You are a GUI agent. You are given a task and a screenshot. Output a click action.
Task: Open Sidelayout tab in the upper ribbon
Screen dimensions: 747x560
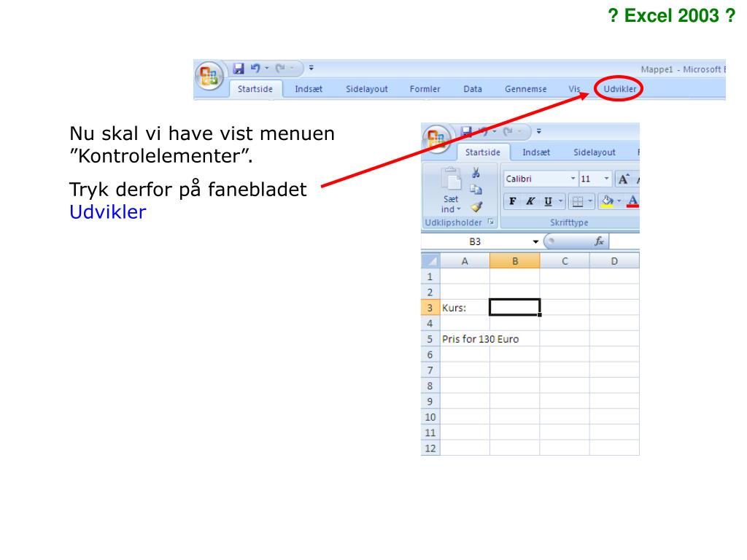(366, 89)
